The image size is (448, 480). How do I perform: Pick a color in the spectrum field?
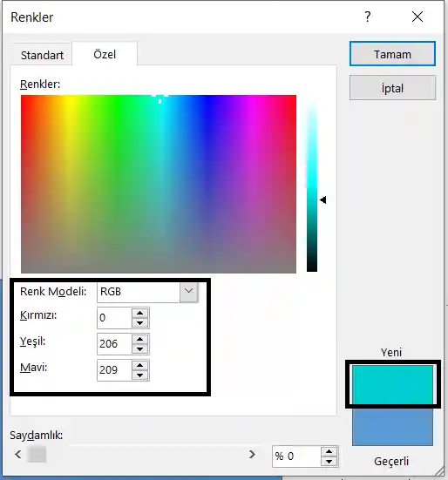click(x=159, y=184)
